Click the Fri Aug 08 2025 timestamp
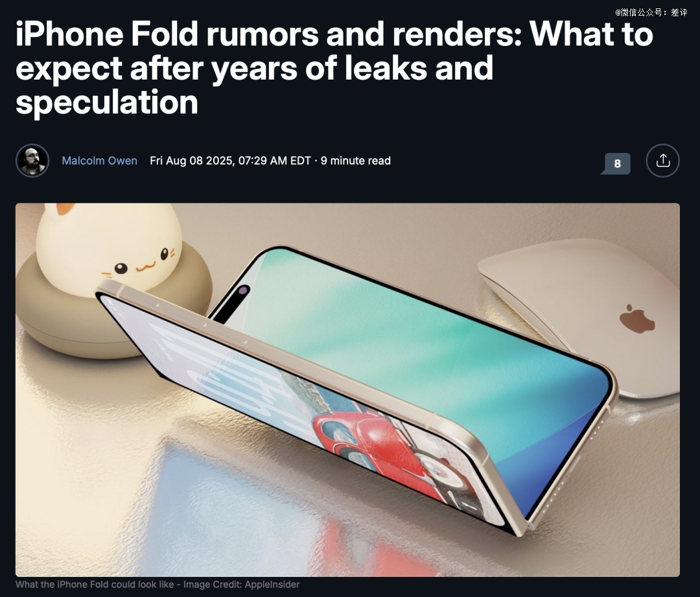Screen dimensions: 700x597 coord(230,161)
